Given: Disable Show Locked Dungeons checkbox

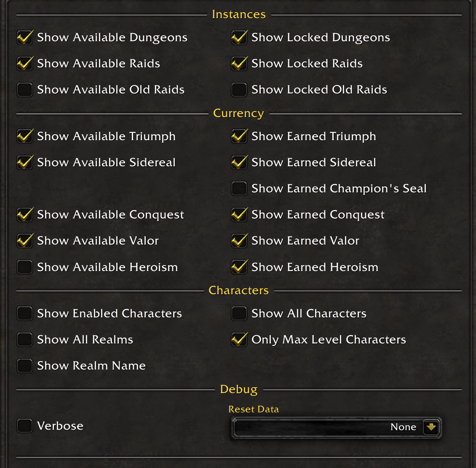Looking at the screenshot, I should point(239,38).
